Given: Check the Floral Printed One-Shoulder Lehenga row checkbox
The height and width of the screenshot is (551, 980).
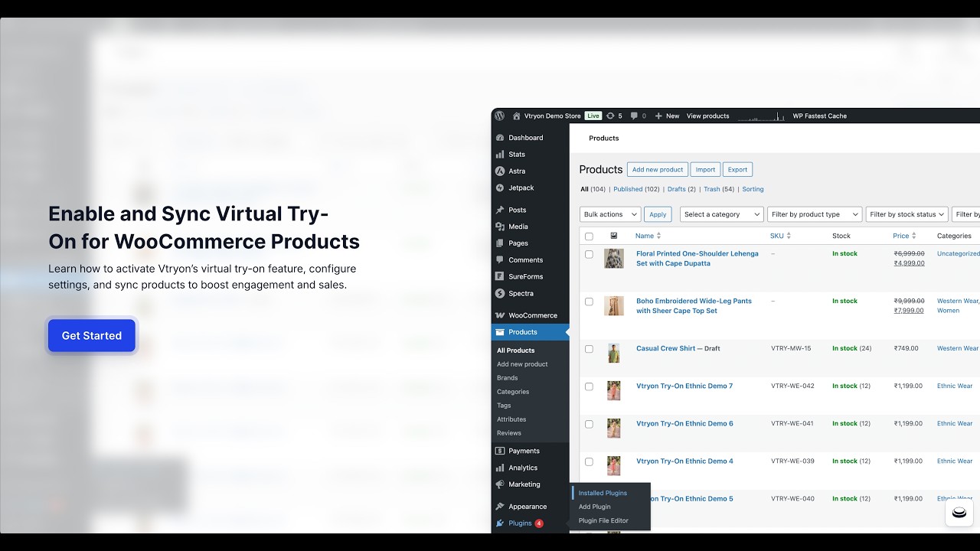Looking at the screenshot, I should point(589,254).
